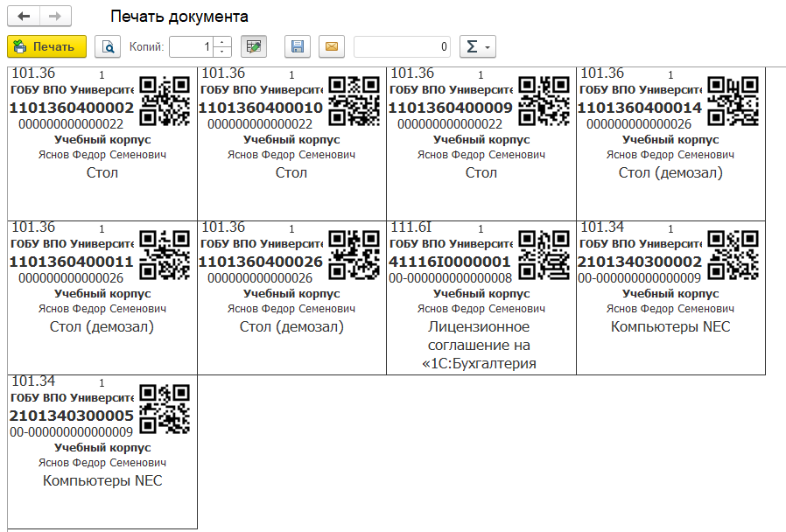Select the QR code on label 1101360400002
Image resolution: width=786 pixels, height=532 pixels.
tap(165, 101)
